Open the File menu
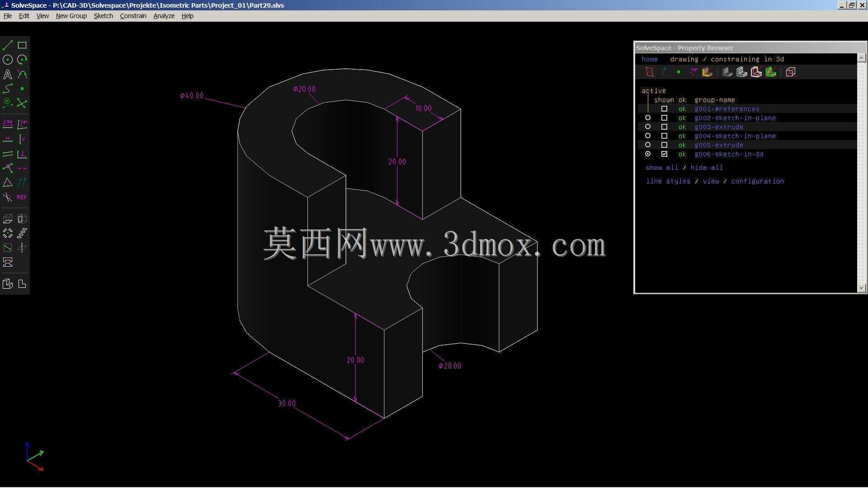This screenshot has width=868, height=488. (8, 16)
